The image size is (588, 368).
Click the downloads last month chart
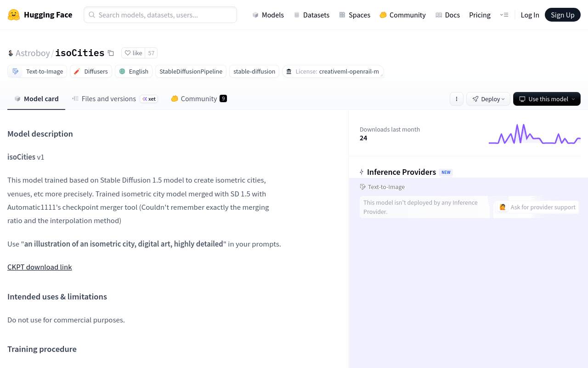(535, 134)
